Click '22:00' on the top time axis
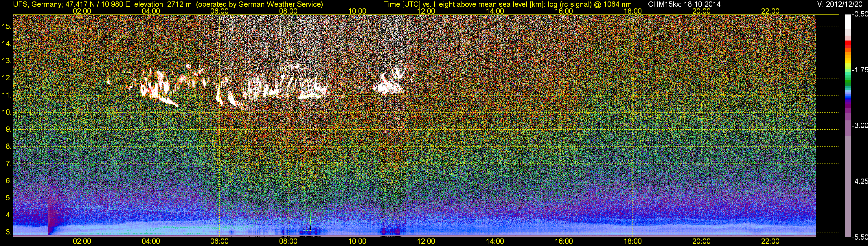Image resolution: width=868 pixels, height=246 pixels. coord(770,11)
